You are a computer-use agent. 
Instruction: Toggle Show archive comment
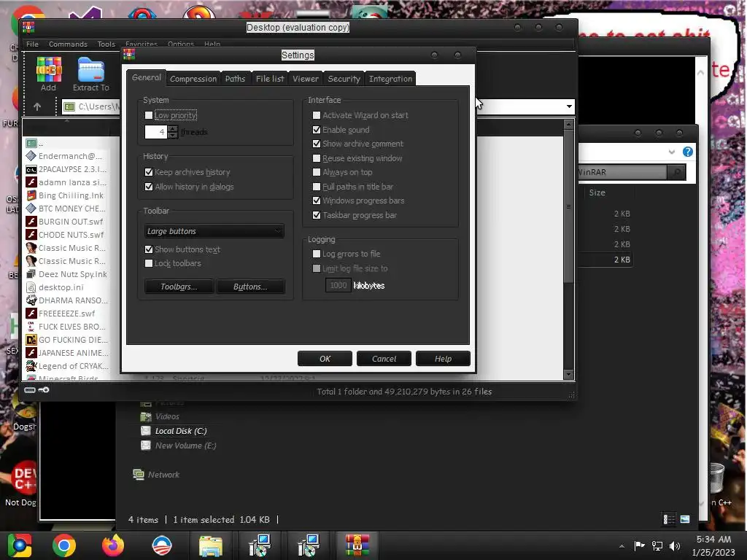(x=317, y=144)
